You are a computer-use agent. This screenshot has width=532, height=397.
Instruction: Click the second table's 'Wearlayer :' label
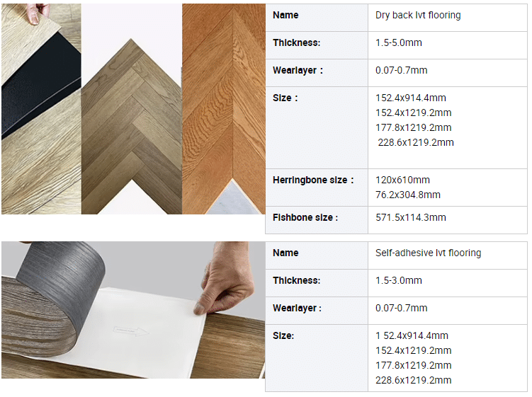297,308
